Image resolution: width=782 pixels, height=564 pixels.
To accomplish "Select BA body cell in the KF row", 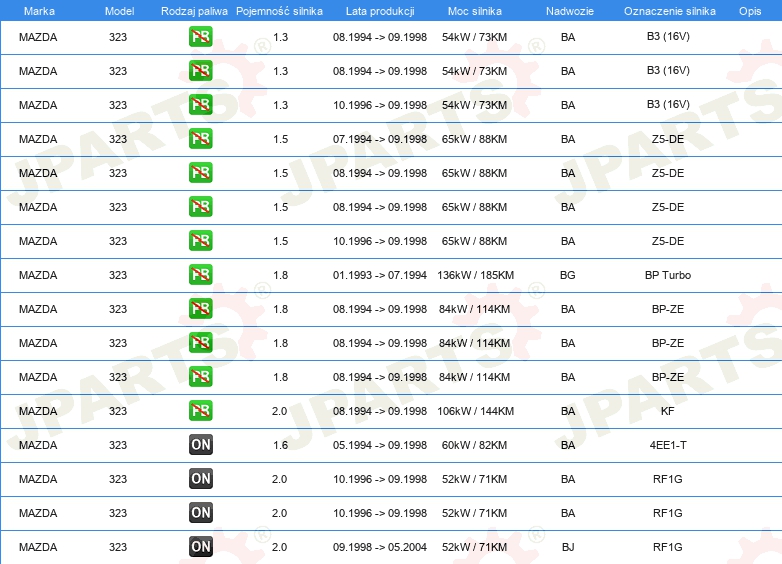I will 568,411.
